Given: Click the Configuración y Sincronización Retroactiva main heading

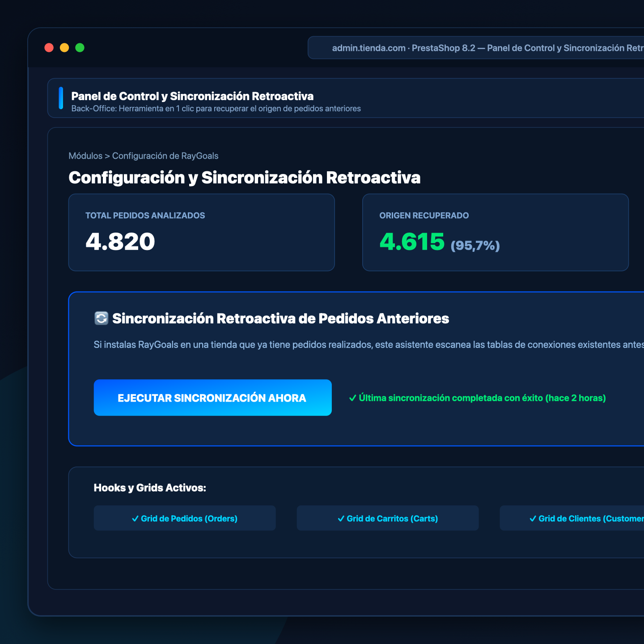Looking at the screenshot, I should tap(245, 178).
